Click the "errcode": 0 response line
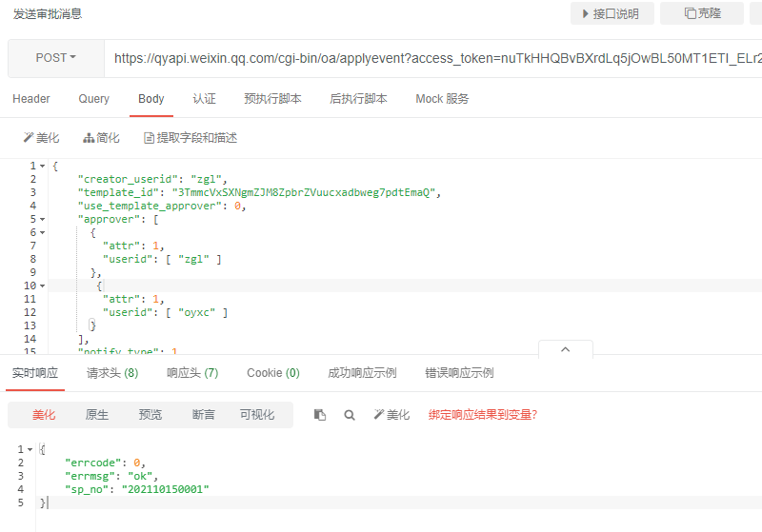 tap(105, 463)
